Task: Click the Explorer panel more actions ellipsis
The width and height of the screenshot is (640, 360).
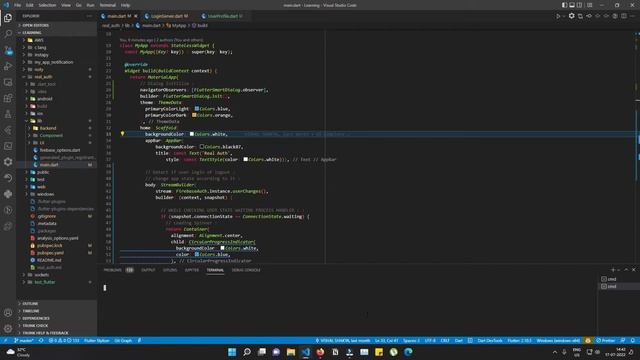Action: (x=89, y=16)
